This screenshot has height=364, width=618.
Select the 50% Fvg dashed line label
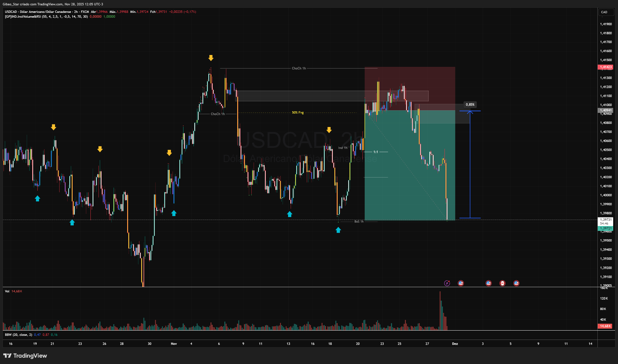(298, 113)
